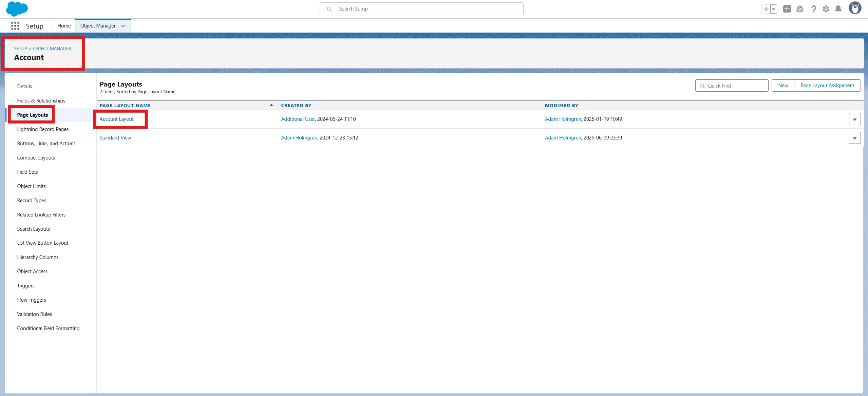The height and width of the screenshot is (396, 868).
Task: Expand Standard View row actions dropdown
Action: [x=854, y=138]
